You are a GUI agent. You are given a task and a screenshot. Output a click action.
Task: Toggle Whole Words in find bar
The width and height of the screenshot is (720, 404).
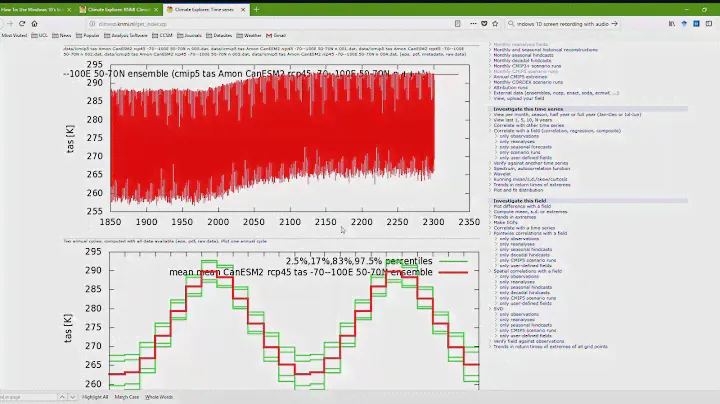[x=159, y=397]
